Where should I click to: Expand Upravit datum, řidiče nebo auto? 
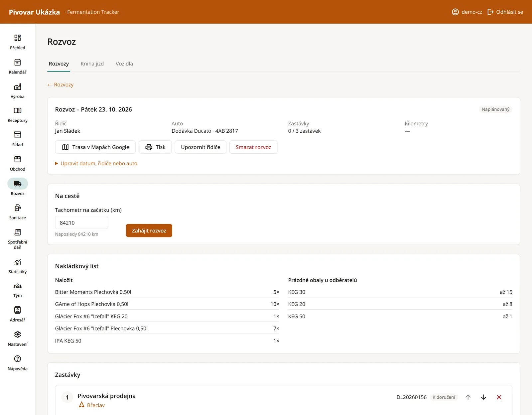(96, 163)
